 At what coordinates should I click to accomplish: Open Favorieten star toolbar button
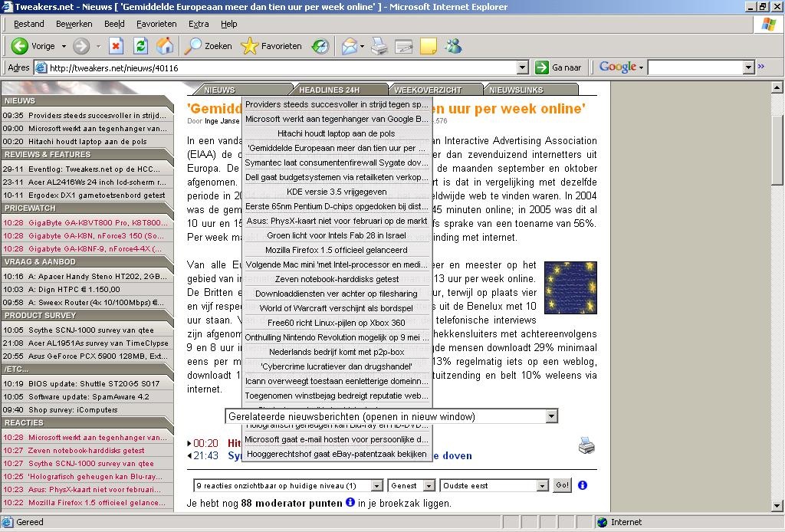coord(271,46)
